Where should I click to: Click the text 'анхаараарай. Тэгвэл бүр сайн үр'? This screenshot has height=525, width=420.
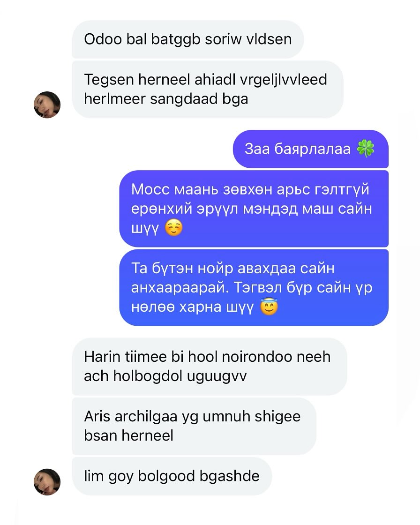[x=252, y=288]
